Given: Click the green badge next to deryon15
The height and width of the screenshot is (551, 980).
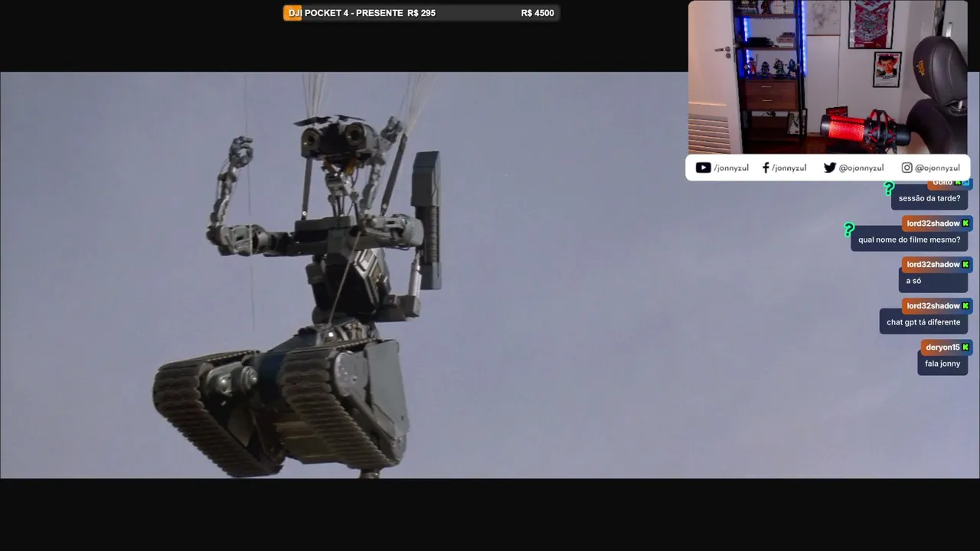Looking at the screenshot, I should (x=965, y=347).
